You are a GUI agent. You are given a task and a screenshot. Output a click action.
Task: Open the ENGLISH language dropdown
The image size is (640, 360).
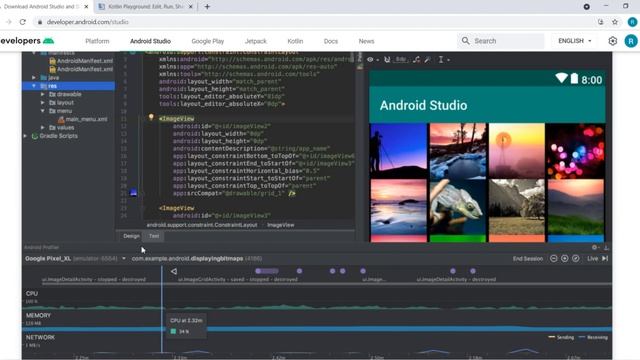[575, 41]
